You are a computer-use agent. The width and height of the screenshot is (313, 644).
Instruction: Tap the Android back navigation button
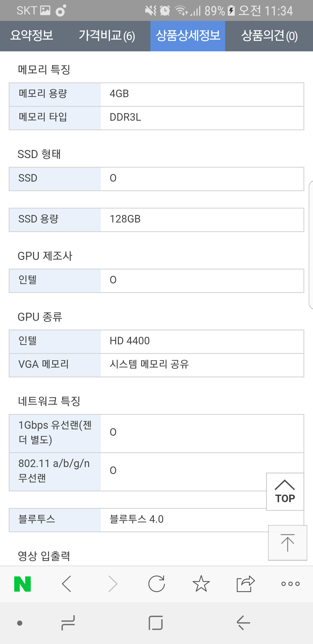(x=243, y=623)
